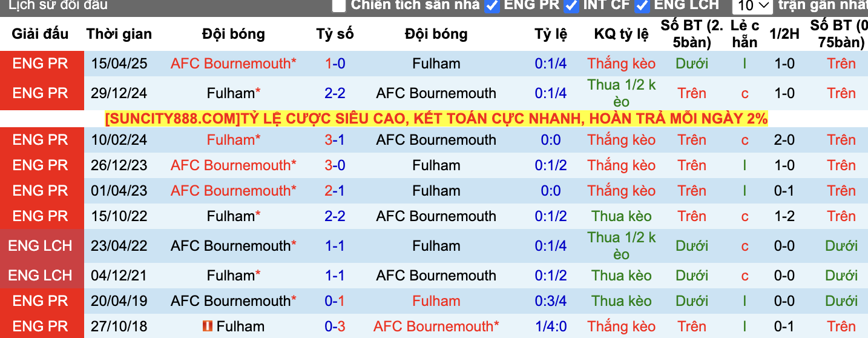Select ENG PR league cell for 29/12/24
This screenshot has width=868, height=338.
point(41,93)
